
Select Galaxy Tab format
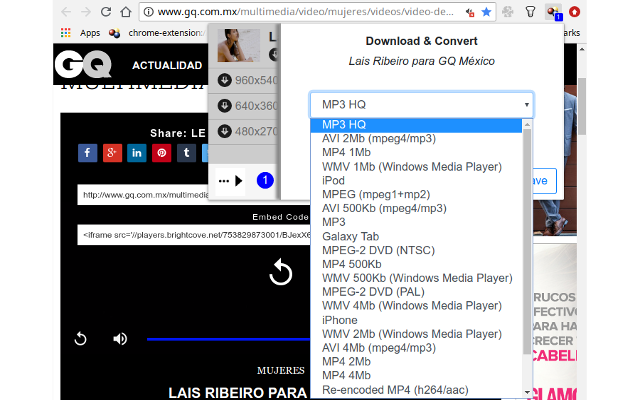[416, 236]
